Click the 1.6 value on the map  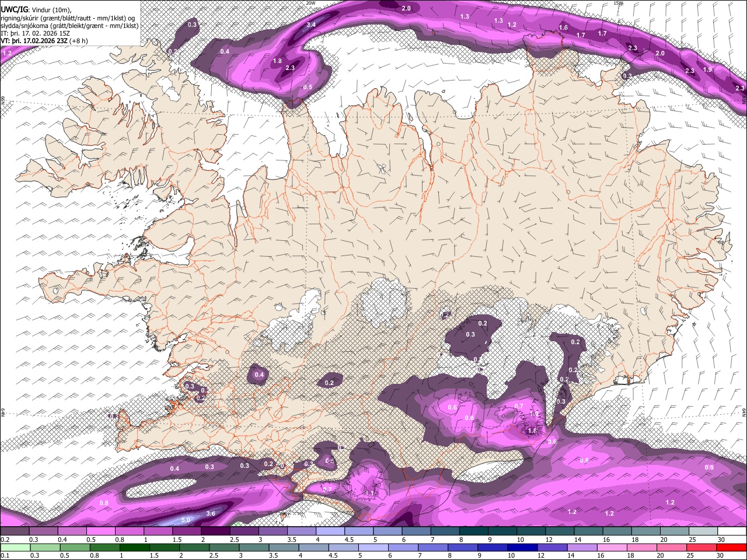pyautogui.click(x=563, y=27)
